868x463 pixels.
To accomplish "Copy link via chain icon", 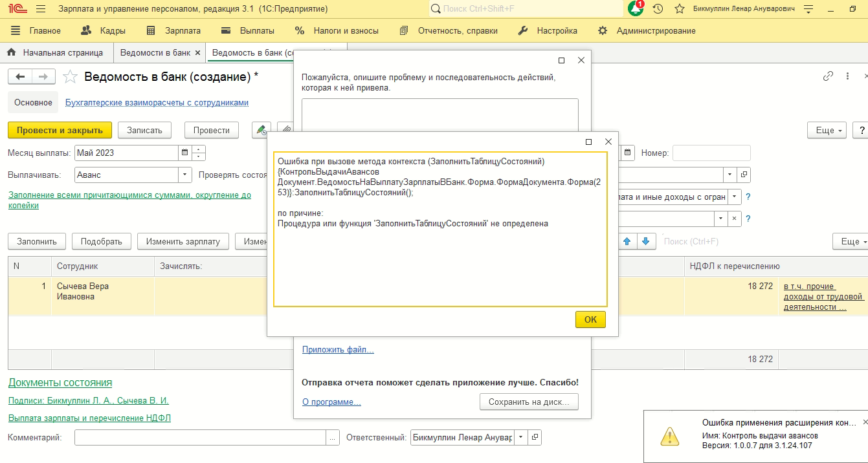I will coord(828,76).
